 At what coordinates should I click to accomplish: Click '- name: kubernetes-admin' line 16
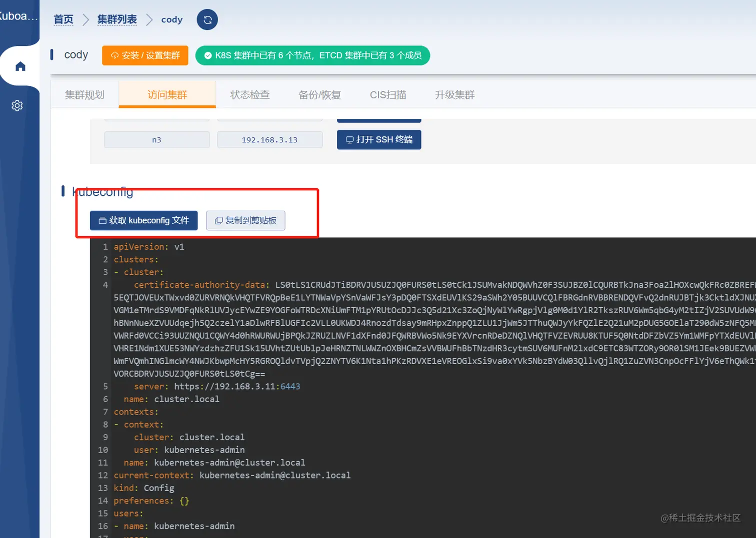(174, 527)
